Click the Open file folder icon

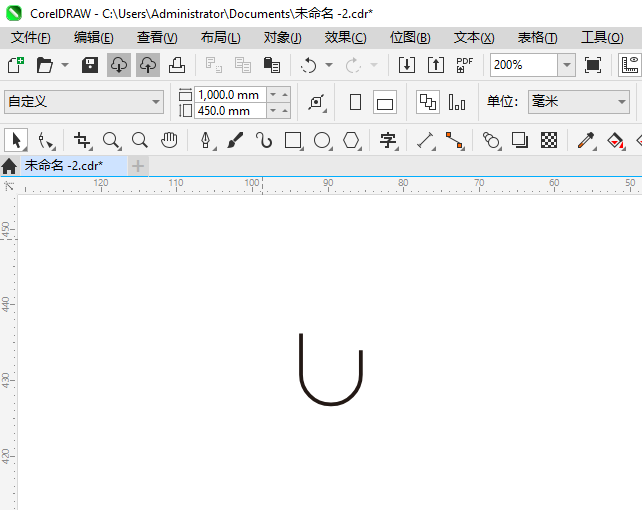[45, 65]
